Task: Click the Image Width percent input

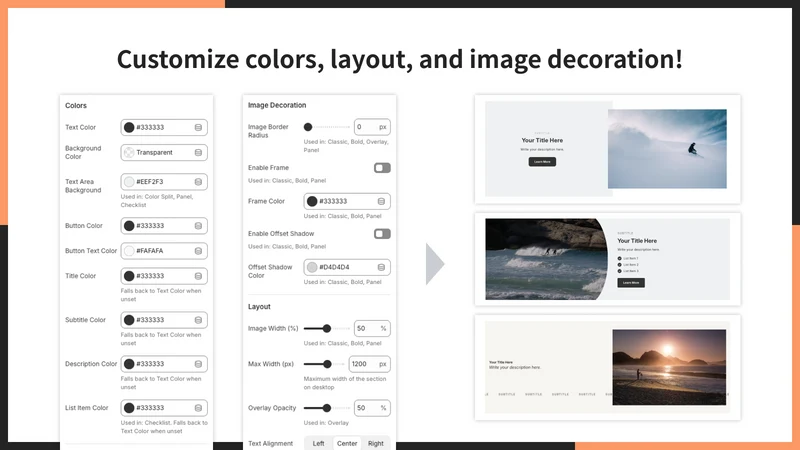Action: click(372, 329)
